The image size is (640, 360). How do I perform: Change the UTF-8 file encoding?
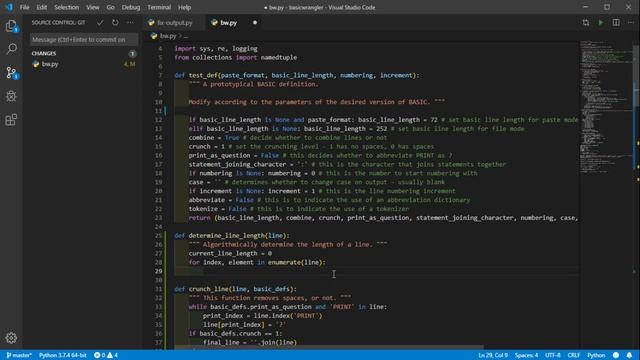[553, 355]
